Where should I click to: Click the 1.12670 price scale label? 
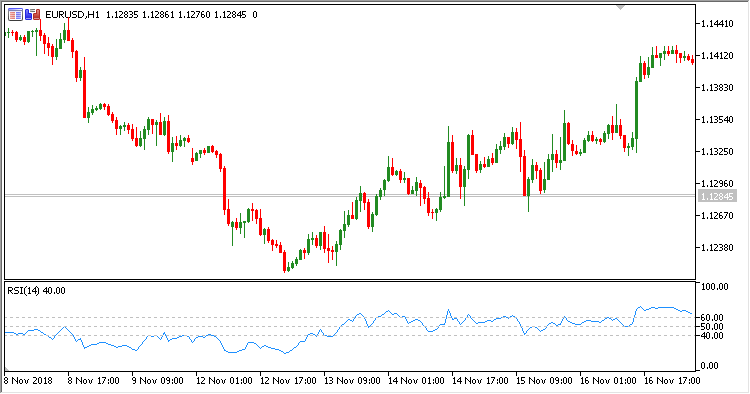point(717,216)
